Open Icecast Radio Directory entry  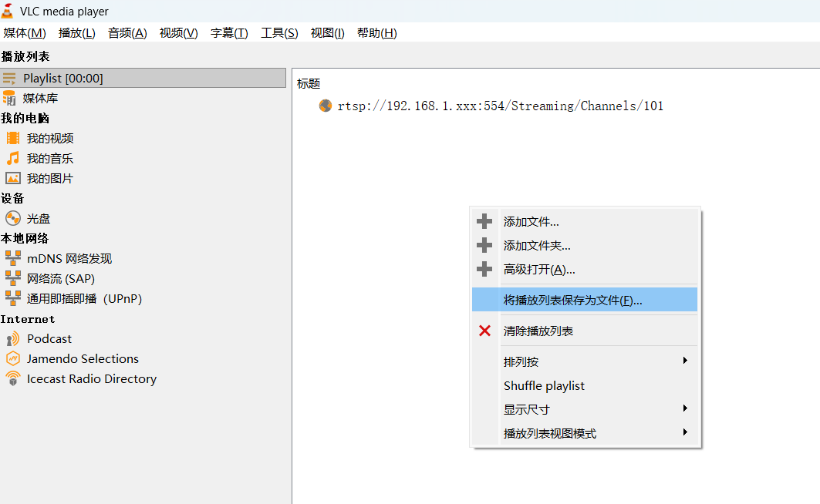[92, 378]
